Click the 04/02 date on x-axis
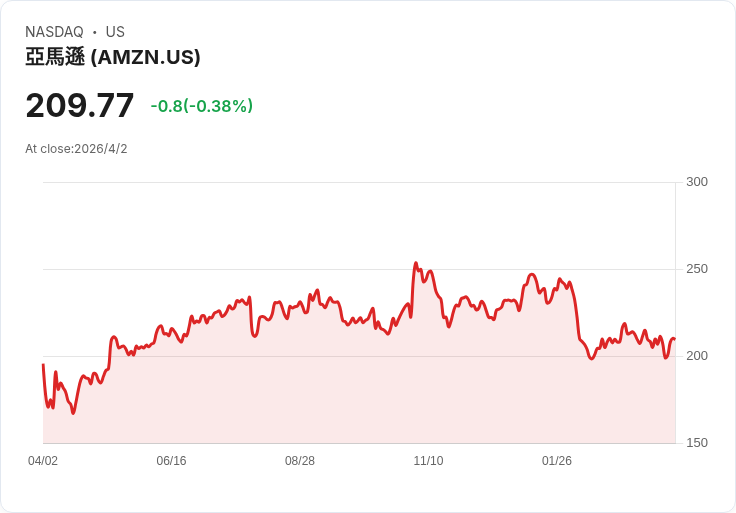The image size is (736, 513). (43, 461)
